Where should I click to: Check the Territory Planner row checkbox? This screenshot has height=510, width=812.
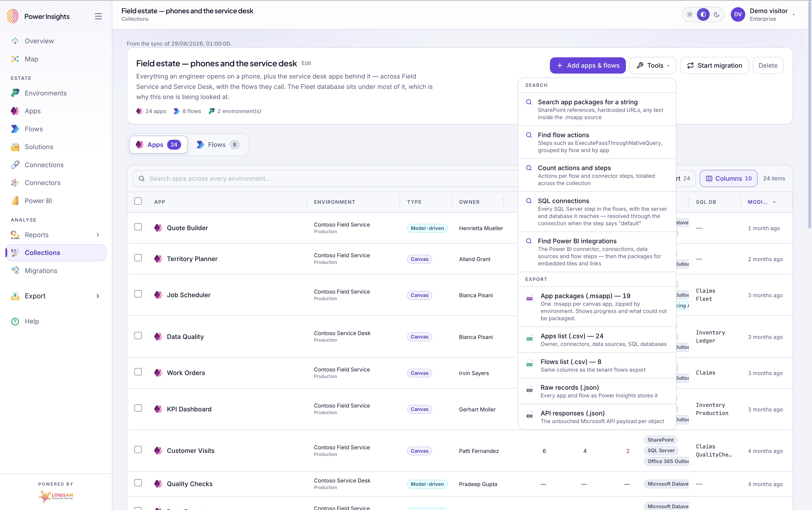[x=138, y=258]
